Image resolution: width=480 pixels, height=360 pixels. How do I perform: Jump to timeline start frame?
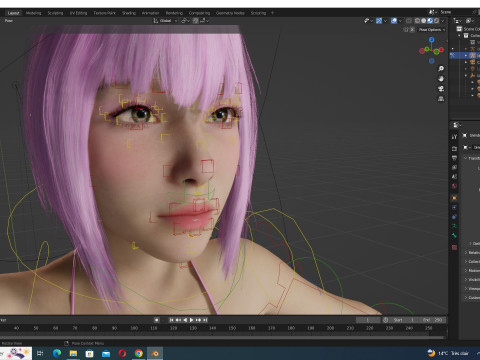click(171, 320)
